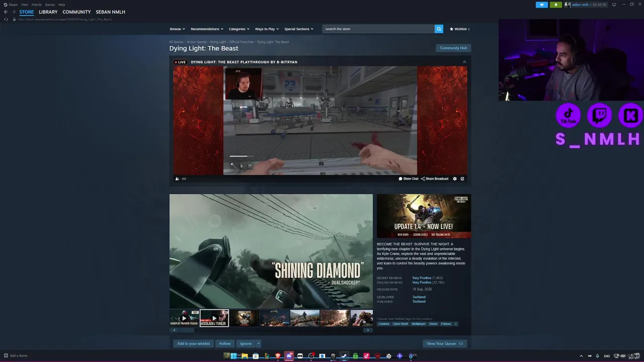Screen dimensions: 644x362
Task: Open the Friends menu
Action: tap(37, 5)
